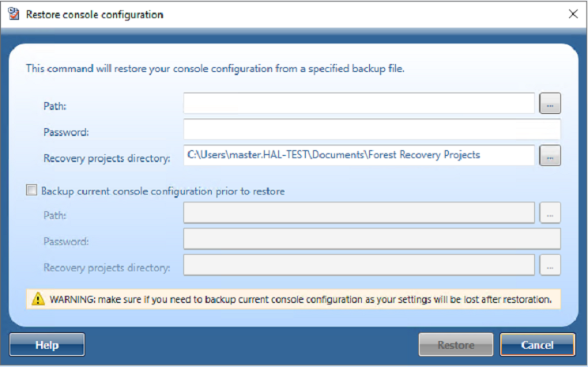Click the greyed-out backup Password field

coord(371,239)
